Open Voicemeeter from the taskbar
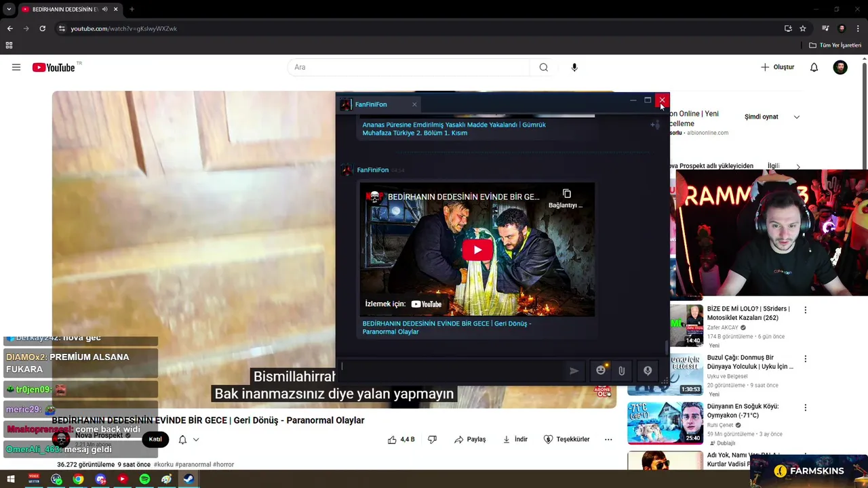This screenshot has height=488, width=868. tap(34, 479)
